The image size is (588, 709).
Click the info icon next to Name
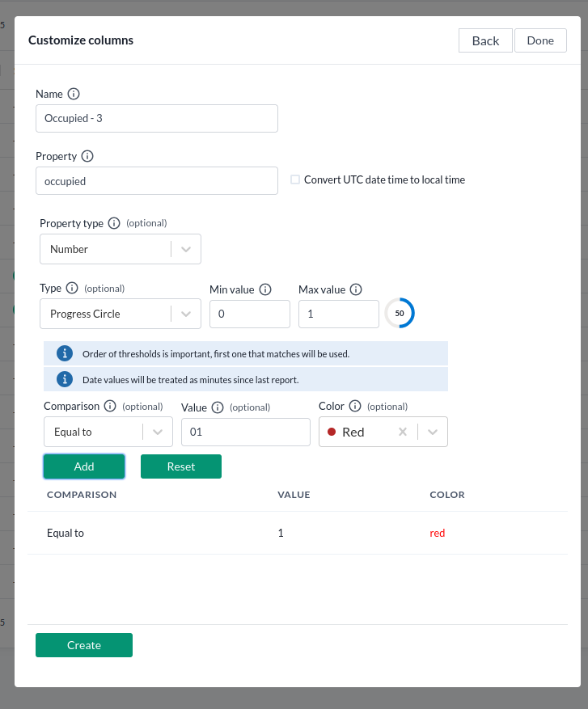click(x=74, y=94)
